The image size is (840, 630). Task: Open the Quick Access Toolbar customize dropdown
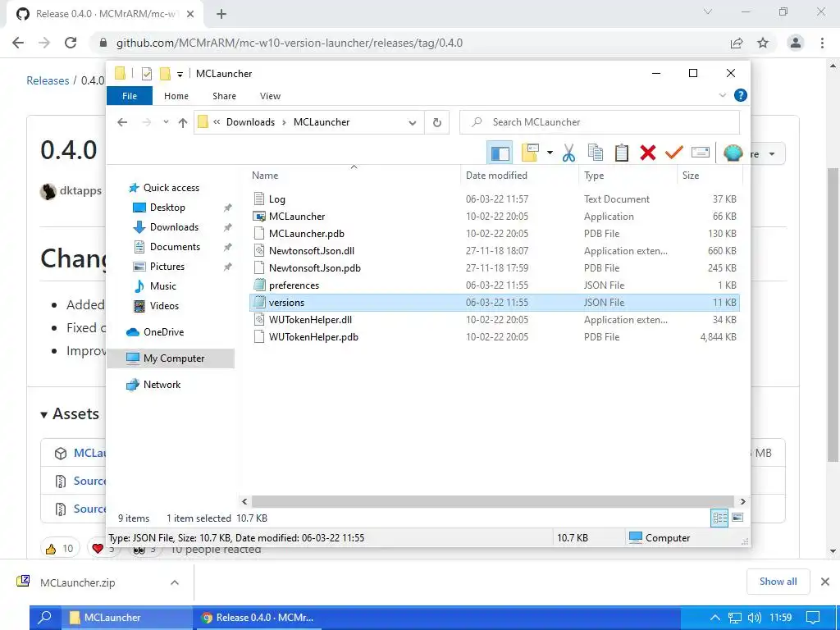(180, 74)
